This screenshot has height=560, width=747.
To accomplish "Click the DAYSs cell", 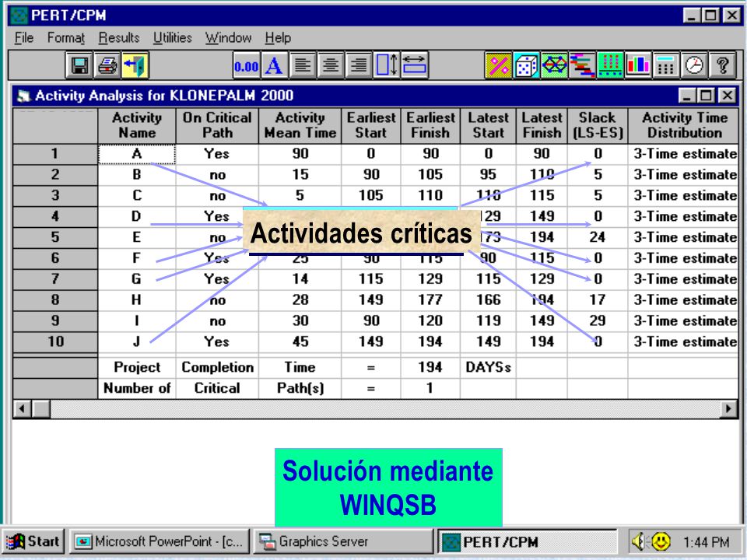I will pyautogui.click(x=489, y=368).
